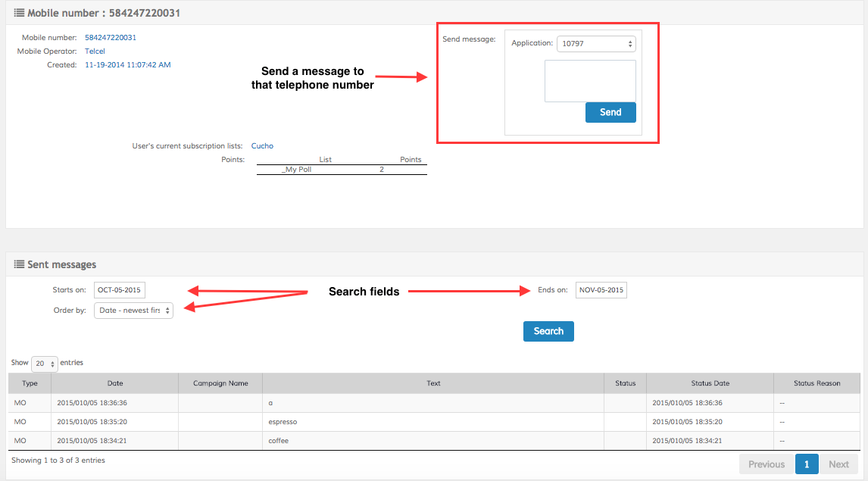This screenshot has width=868, height=481.
Task: Focus the Ends on date field
Action: (x=601, y=290)
